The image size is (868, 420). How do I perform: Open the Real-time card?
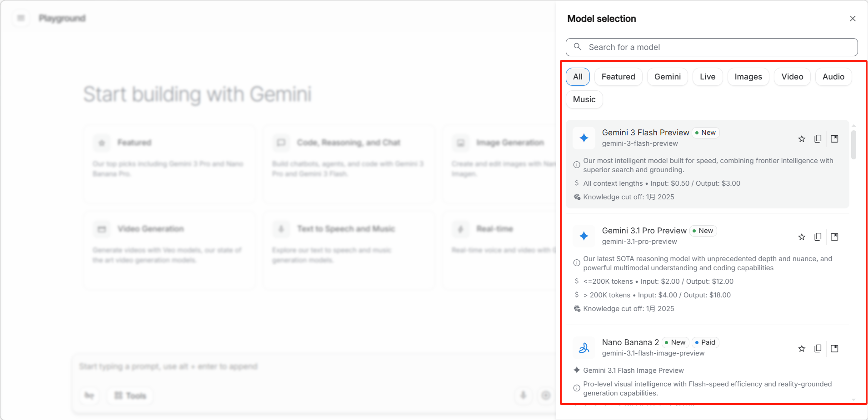coord(499,250)
